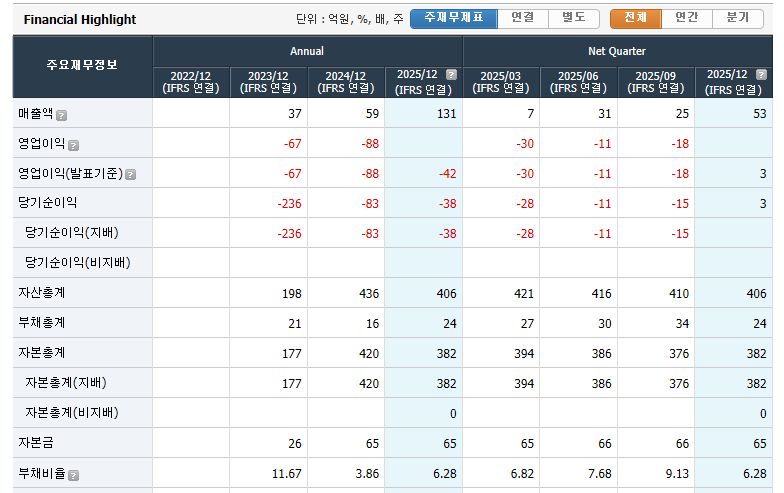Click help icon in Annual 2025/12 header
784x493 pixels.
tap(451, 75)
